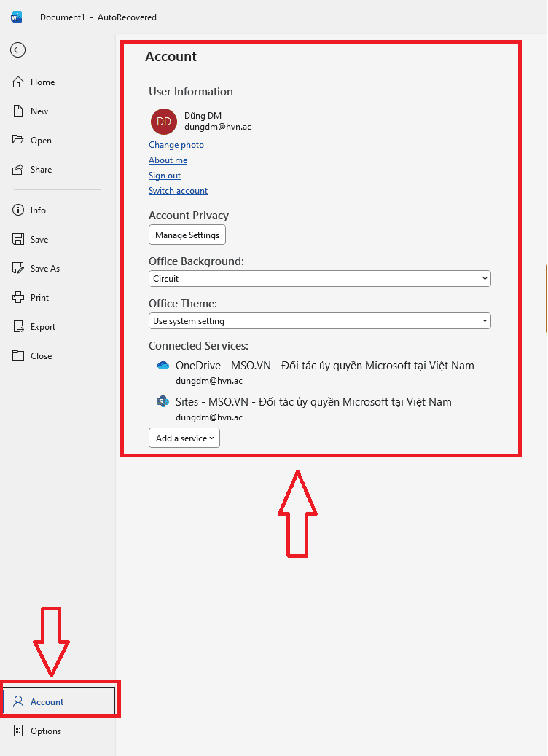Screen dimensions: 548x756
Task: Click the Home house icon
Action: [19, 82]
